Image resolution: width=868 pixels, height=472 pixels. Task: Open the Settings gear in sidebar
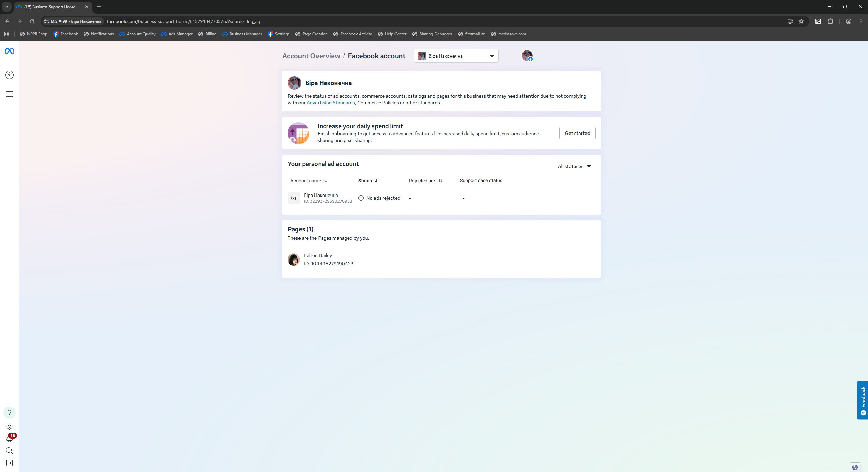tap(9, 426)
